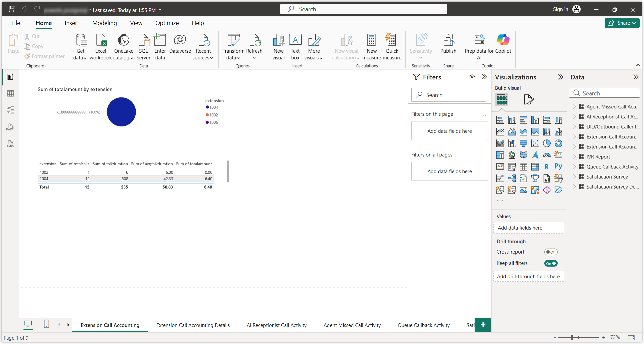Insert a New visual
644x344 pixels.
click(x=278, y=47)
